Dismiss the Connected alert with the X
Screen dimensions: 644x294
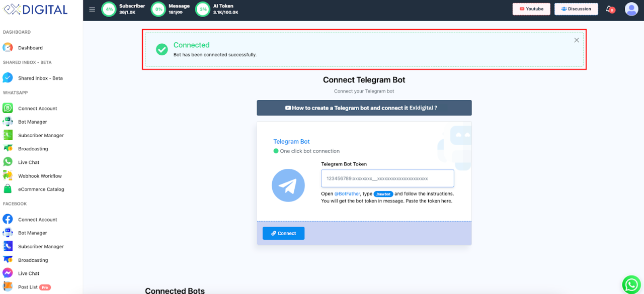tap(577, 40)
